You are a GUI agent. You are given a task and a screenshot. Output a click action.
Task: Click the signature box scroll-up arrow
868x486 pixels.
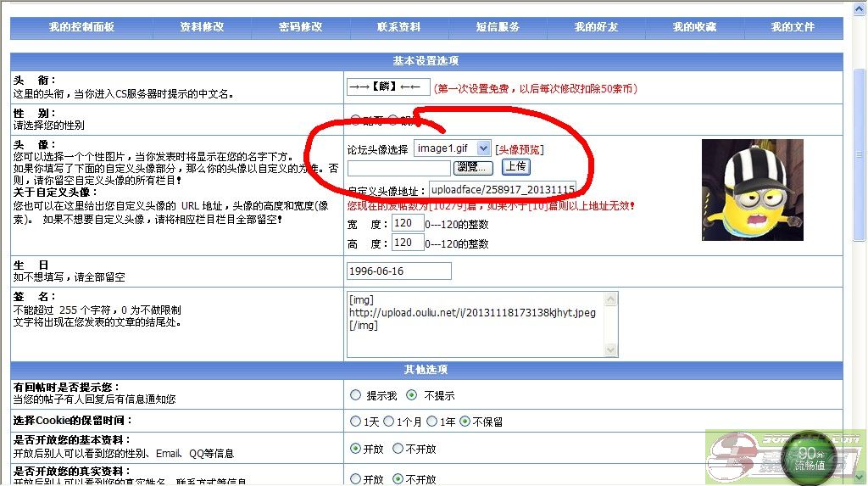pyautogui.click(x=609, y=299)
